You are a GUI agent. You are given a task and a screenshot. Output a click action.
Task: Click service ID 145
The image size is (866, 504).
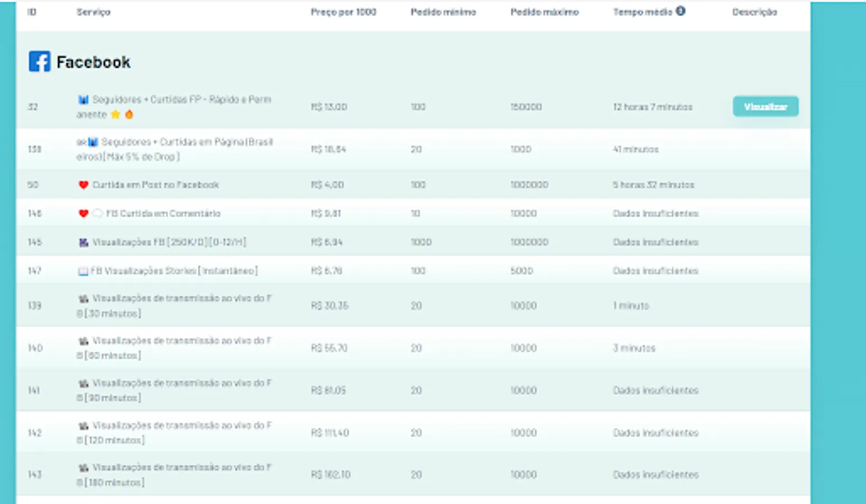point(35,242)
